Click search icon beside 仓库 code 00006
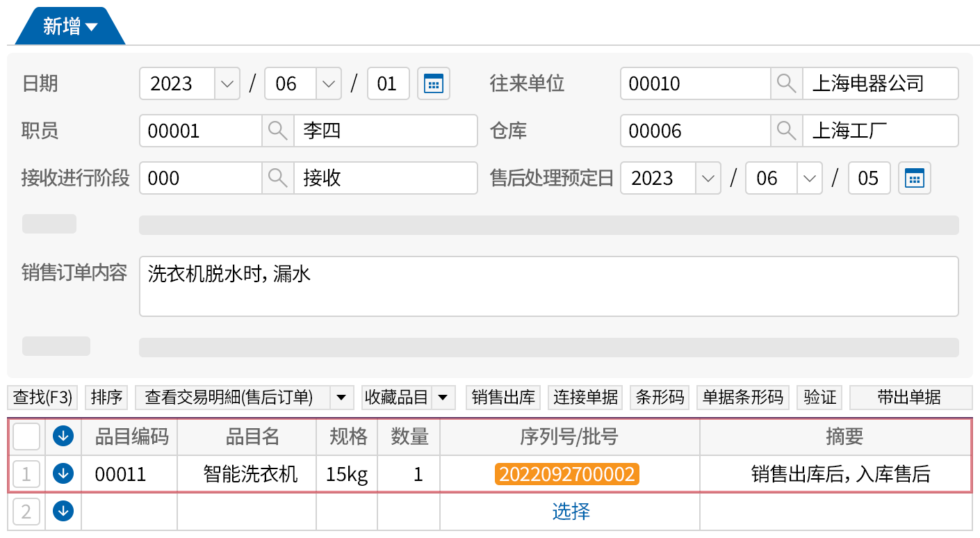 pyautogui.click(x=786, y=131)
